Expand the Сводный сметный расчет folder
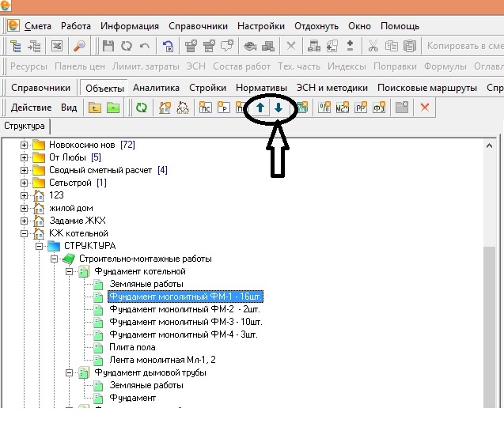504x427 pixels. pyautogui.click(x=24, y=170)
